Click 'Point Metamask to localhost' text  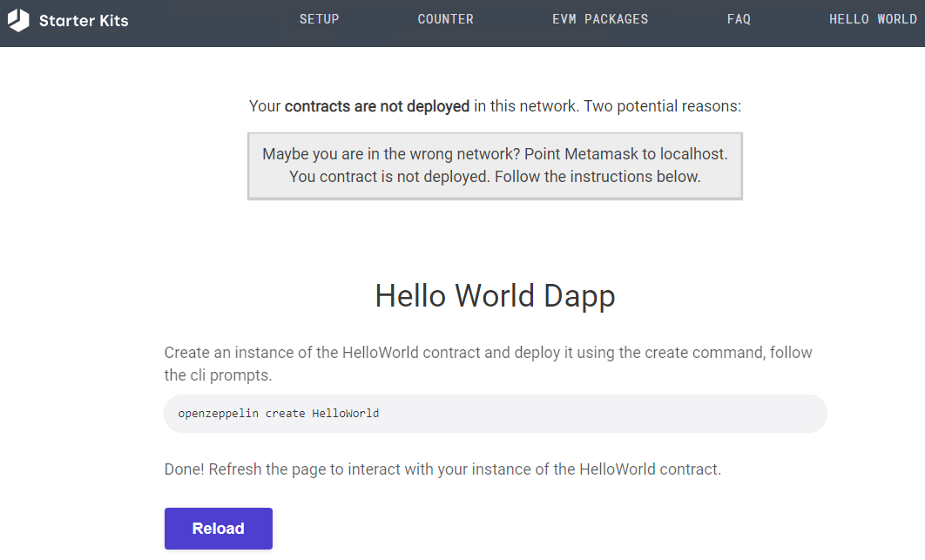[625, 153]
